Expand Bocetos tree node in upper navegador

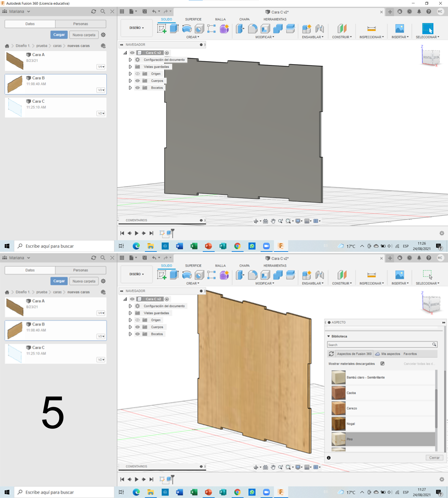coord(130,88)
